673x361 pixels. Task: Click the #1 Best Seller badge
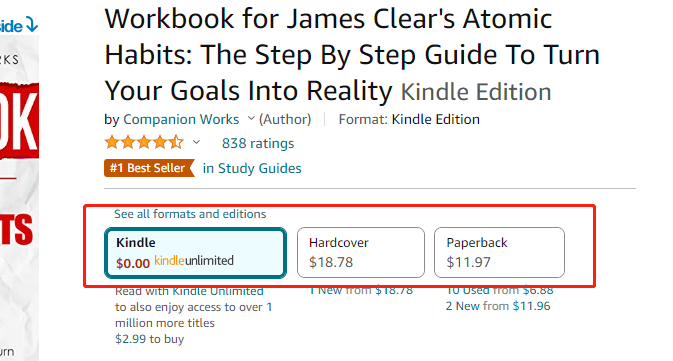(149, 168)
